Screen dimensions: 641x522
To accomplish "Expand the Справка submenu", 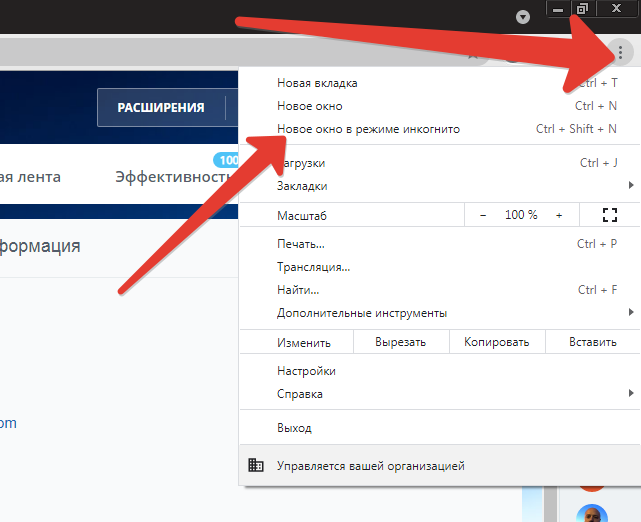I will tap(630, 394).
